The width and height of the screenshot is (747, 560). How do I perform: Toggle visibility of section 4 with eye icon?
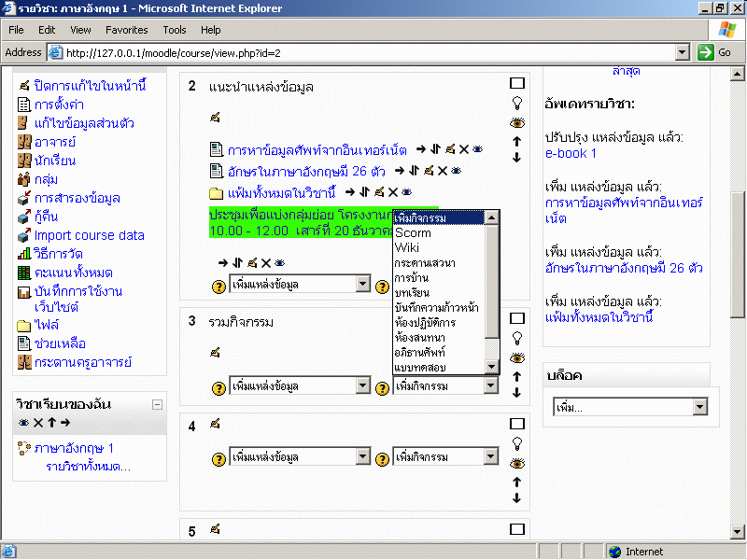[x=516, y=463]
